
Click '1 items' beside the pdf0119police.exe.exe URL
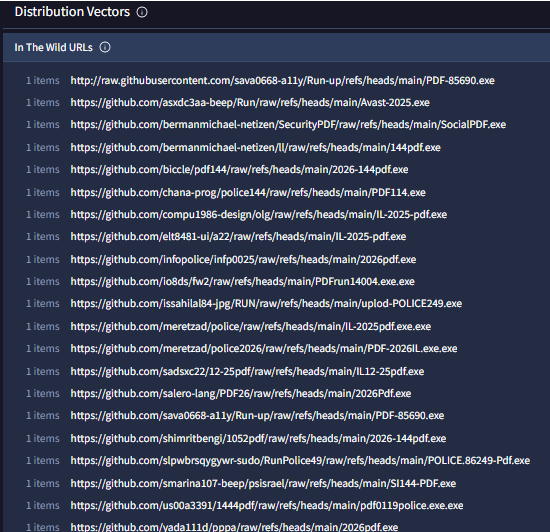coord(43,506)
